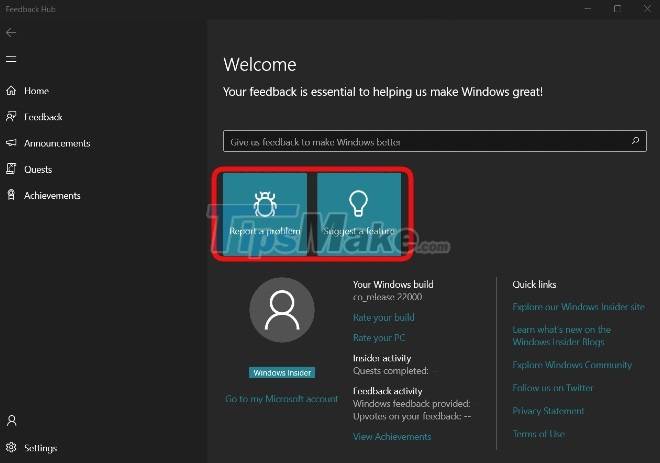Click the profile avatar picture
Viewport: 660px width, 463px height.
(282, 310)
